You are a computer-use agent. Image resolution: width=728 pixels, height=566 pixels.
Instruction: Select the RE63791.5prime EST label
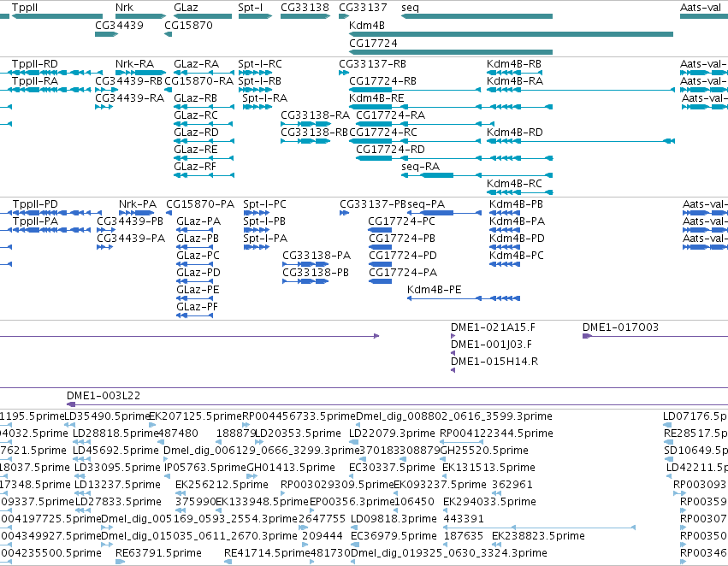coord(158,553)
